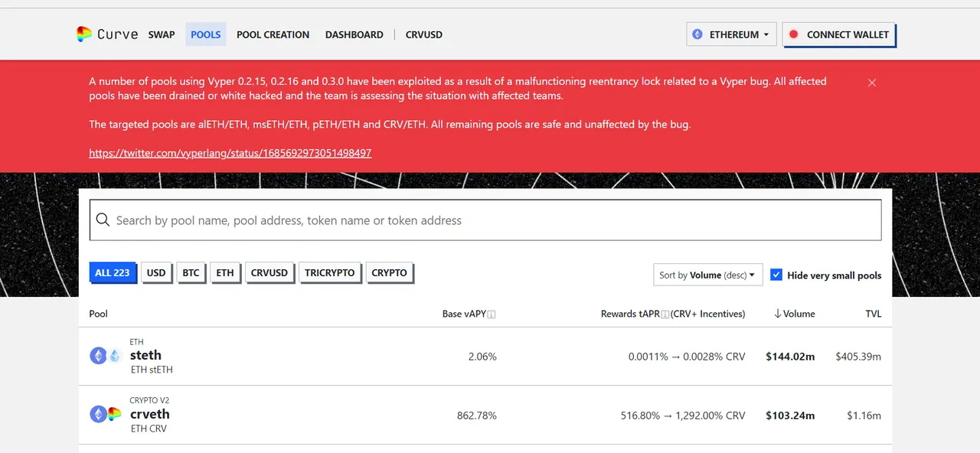Click the ETH stETH token label
This screenshot has width=980, height=453.
152,370
